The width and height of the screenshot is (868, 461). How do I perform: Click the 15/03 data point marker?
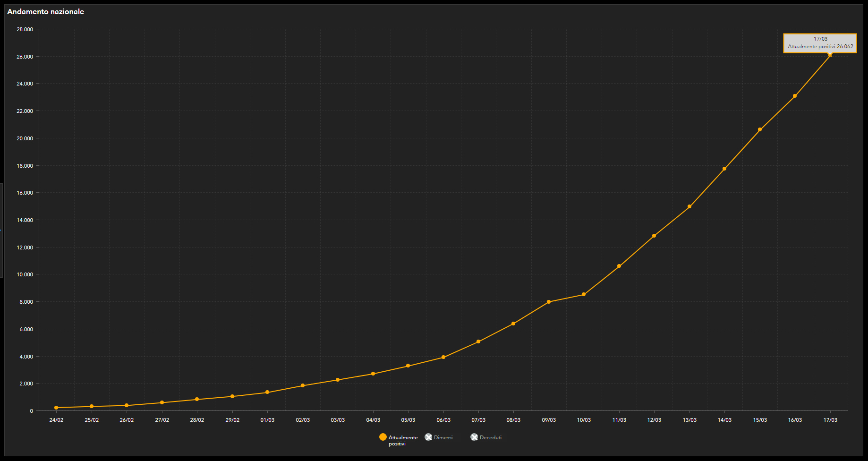[760, 129]
